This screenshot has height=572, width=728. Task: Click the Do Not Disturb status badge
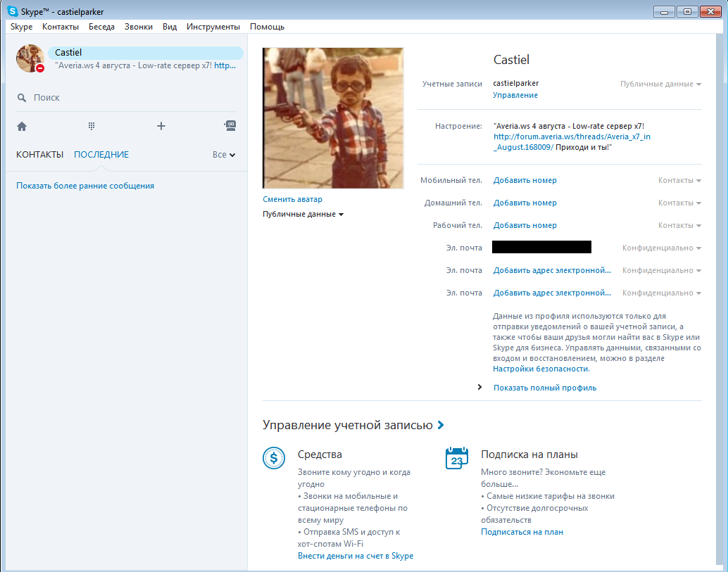[40, 68]
